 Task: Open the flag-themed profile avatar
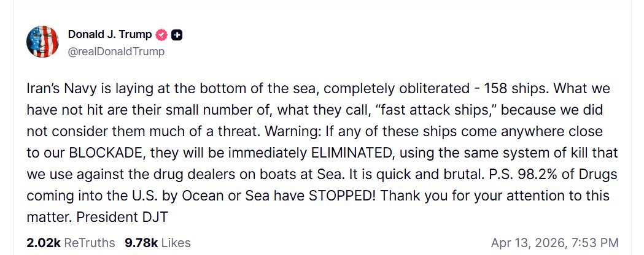(x=42, y=42)
